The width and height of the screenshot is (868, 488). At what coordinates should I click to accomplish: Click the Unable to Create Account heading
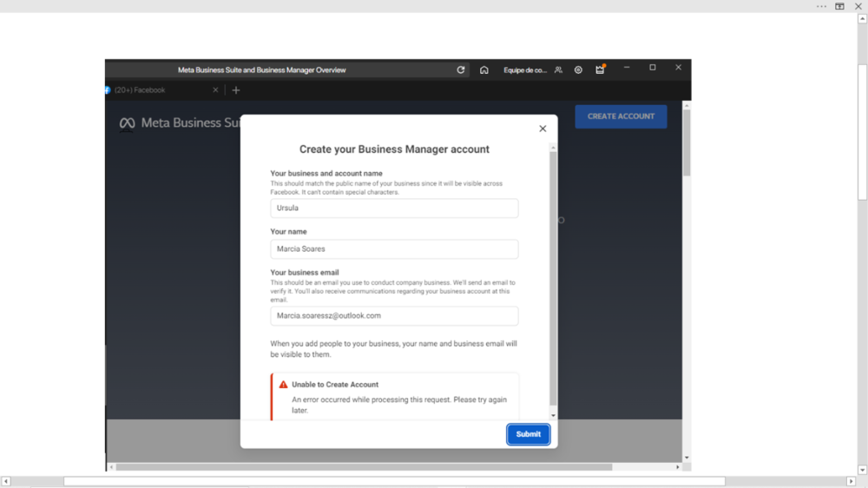coord(335,385)
